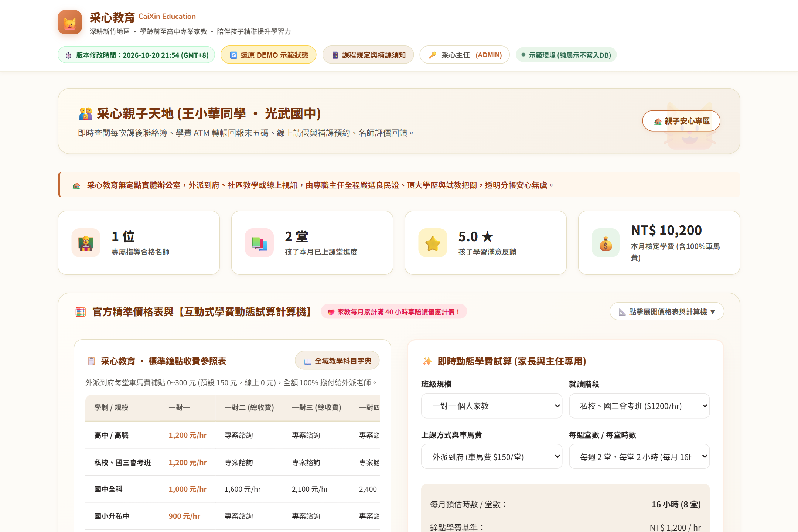Screen dimensions: 798x532
Task: Click the 5.0 ★ 孩子學習滿意反饋 card
Action: [485, 243]
